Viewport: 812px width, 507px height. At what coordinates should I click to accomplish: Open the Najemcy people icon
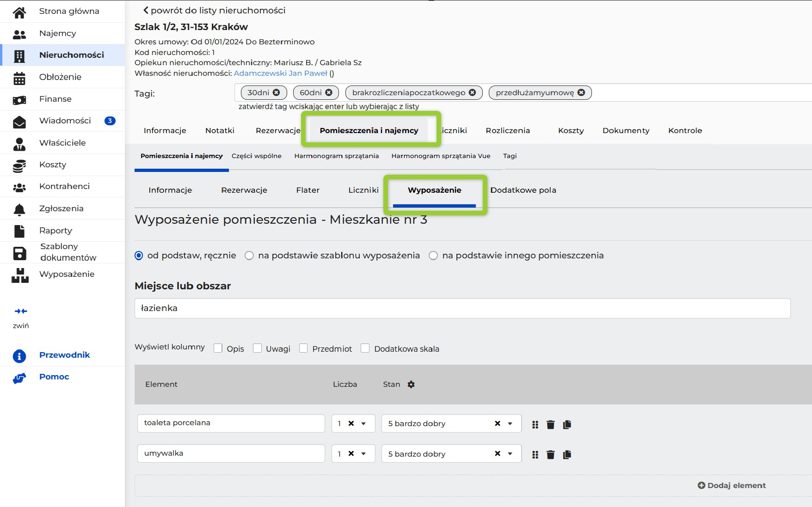[x=19, y=34]
